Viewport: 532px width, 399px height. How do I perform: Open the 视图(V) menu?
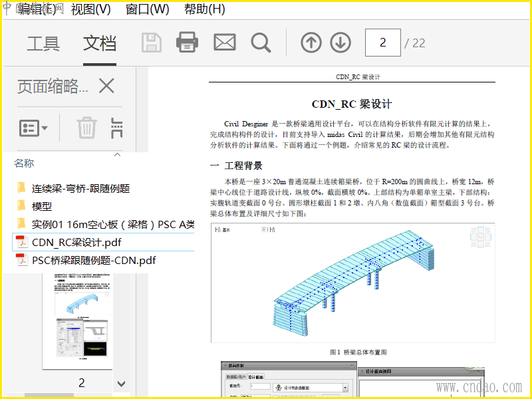[90, 9]
